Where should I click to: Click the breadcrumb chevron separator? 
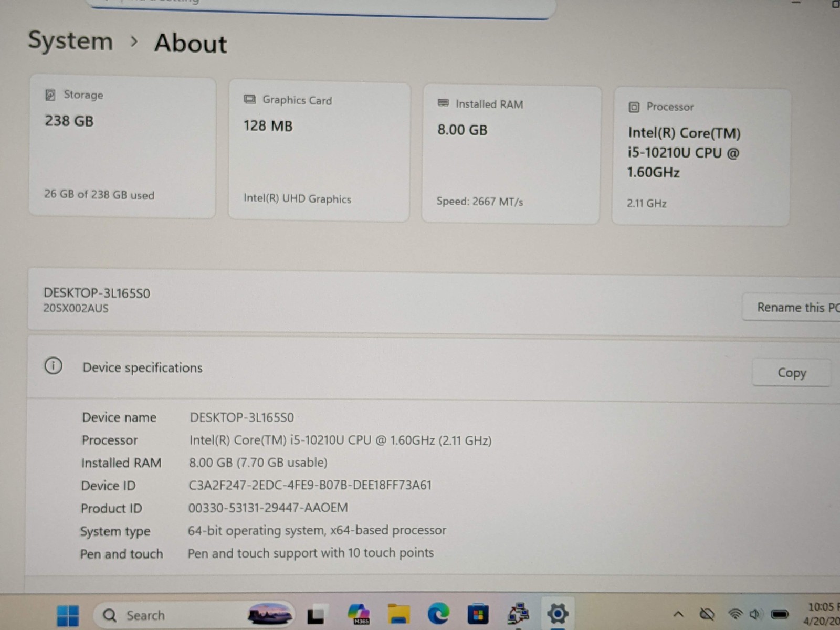(x=134, y=41)
